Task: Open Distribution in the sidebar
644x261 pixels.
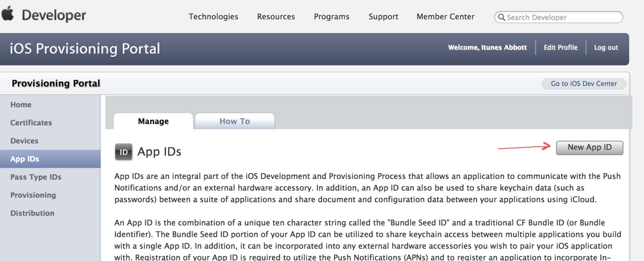Action: point(32,213)
